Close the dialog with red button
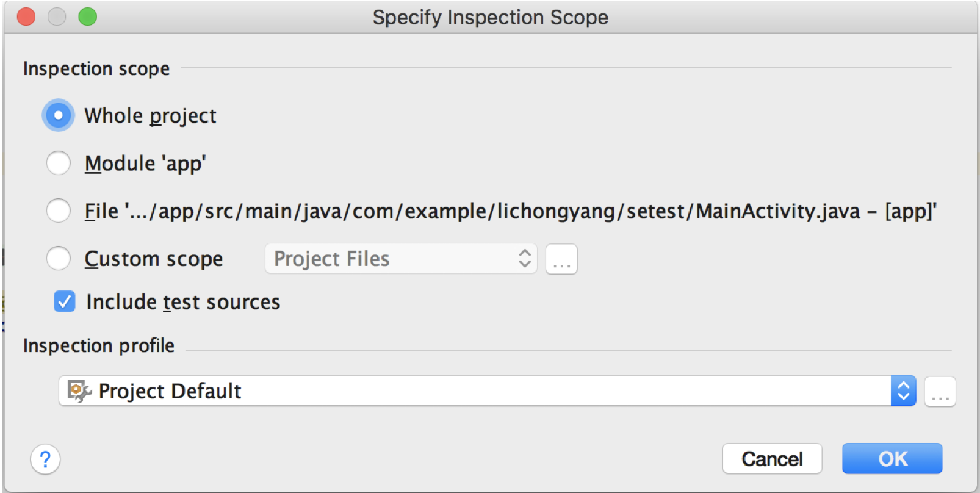980x493 pixels. click(26, 16)
